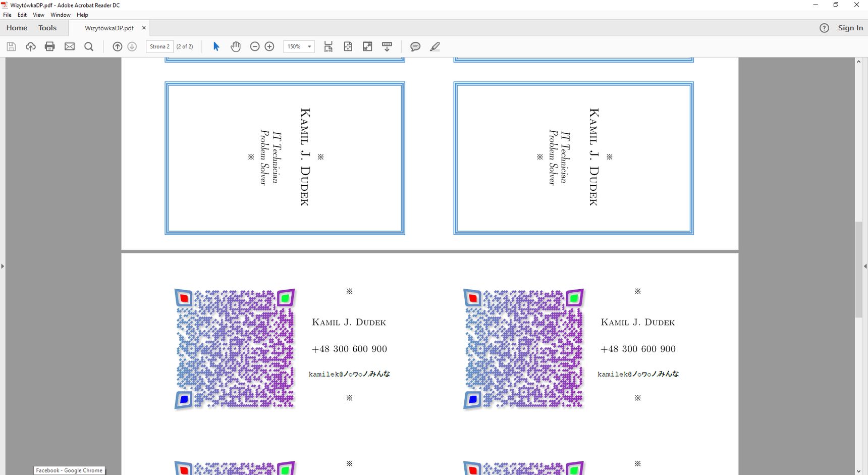Click the fit width scrolling icon
This screenshot has width=868, height=475.
[329, 46]
